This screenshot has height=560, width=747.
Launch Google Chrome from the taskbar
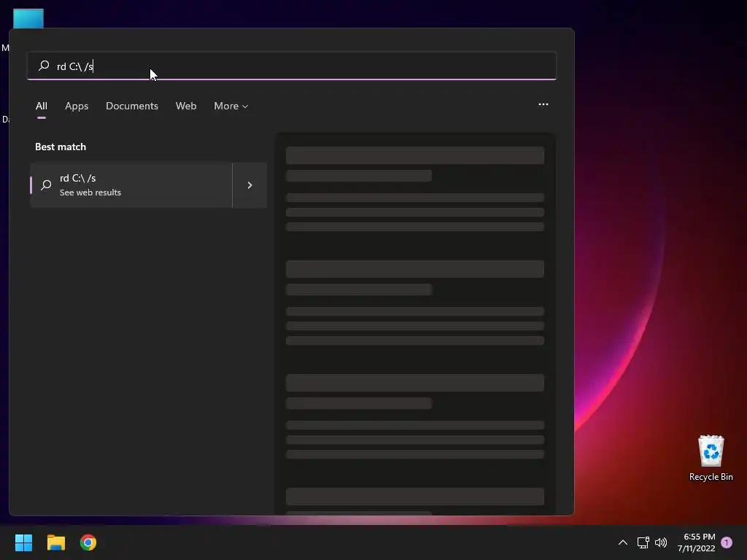point(88,542)
